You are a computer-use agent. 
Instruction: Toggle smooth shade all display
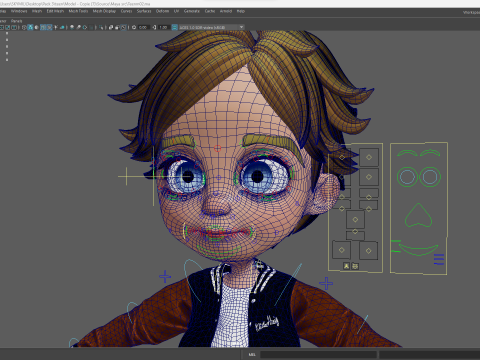pyautogui.click(x=30, y=27)
